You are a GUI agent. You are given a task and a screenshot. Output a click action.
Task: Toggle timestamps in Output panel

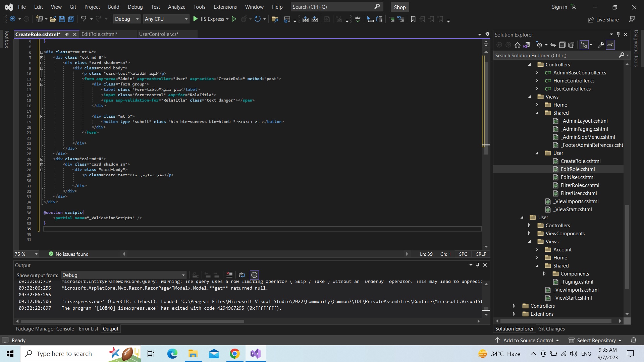[x=254, y=275]
